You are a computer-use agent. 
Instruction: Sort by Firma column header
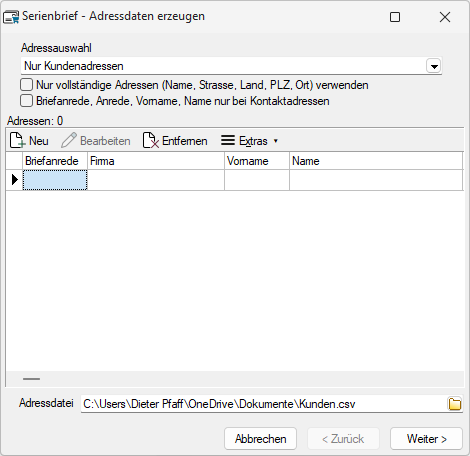pyautogui.click(x=156, y=161)
